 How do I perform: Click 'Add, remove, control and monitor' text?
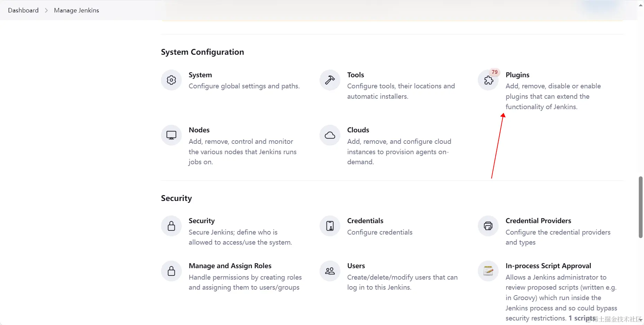pos(241,141)
